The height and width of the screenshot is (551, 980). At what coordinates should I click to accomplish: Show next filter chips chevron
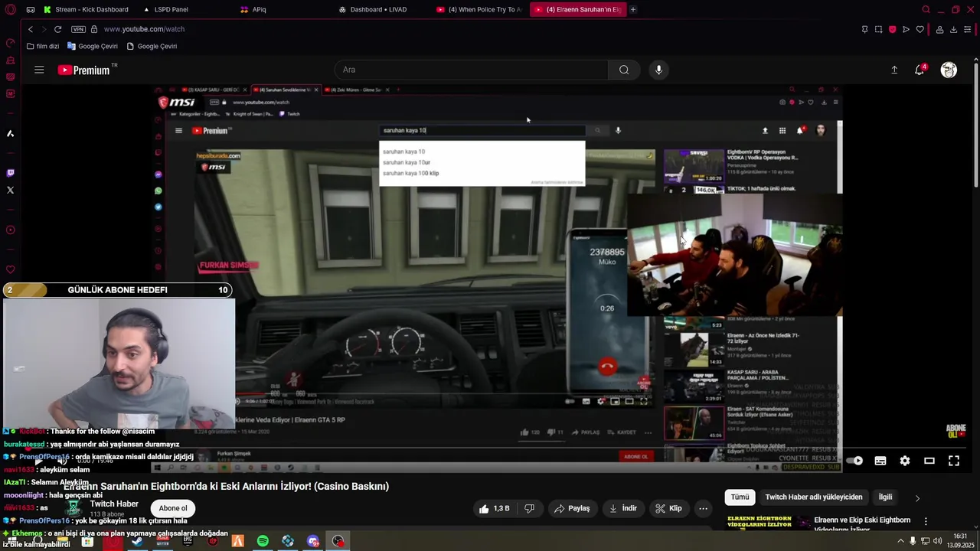click(x=917, y=498)
